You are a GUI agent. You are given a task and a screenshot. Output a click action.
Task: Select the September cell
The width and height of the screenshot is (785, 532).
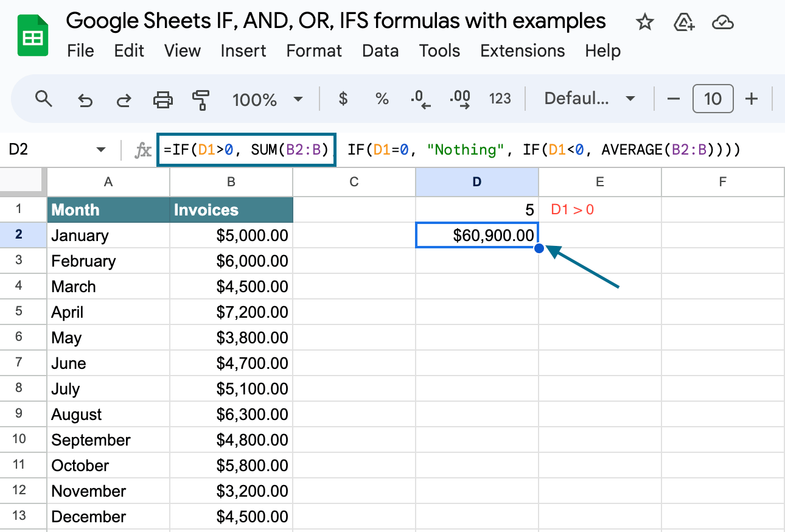point(108,439)
